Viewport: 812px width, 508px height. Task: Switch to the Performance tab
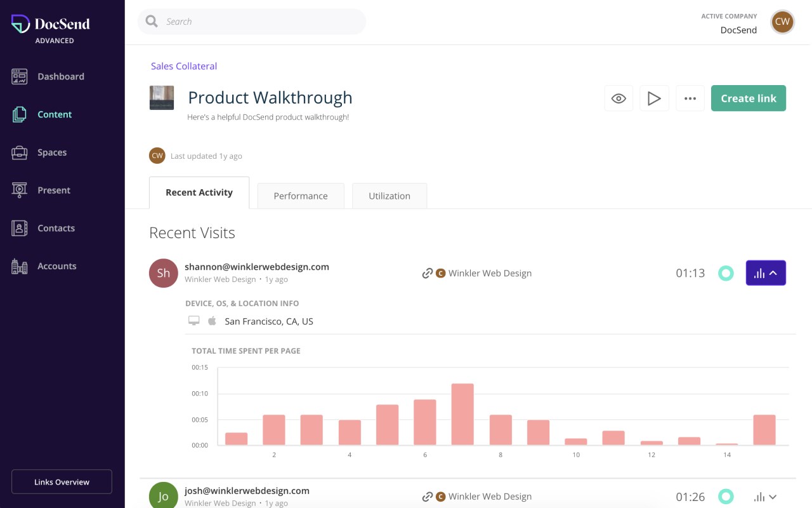[301, 196]
